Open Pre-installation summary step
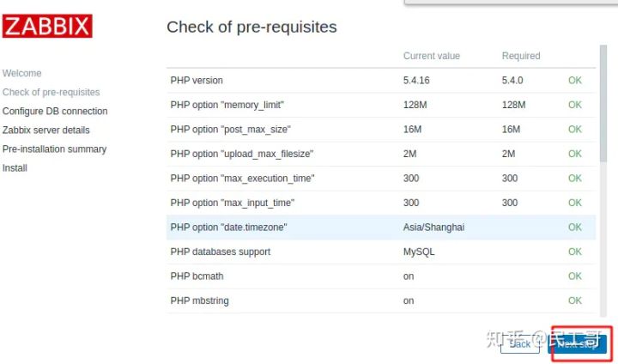 pos(54,149)
